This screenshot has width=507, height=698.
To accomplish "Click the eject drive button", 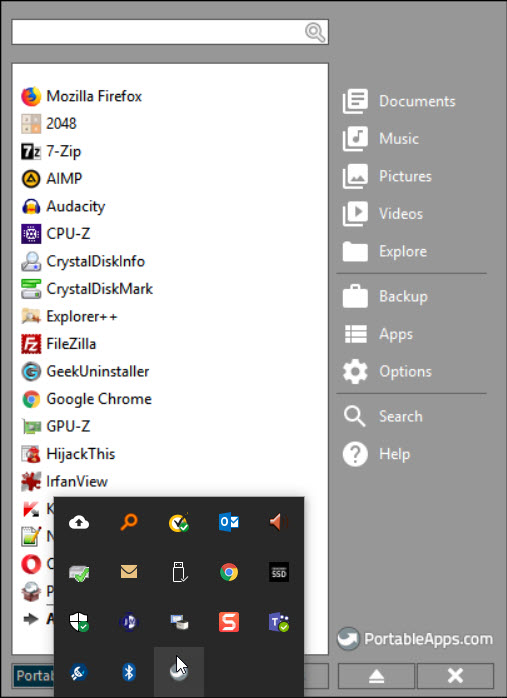I will pos(377,676).
